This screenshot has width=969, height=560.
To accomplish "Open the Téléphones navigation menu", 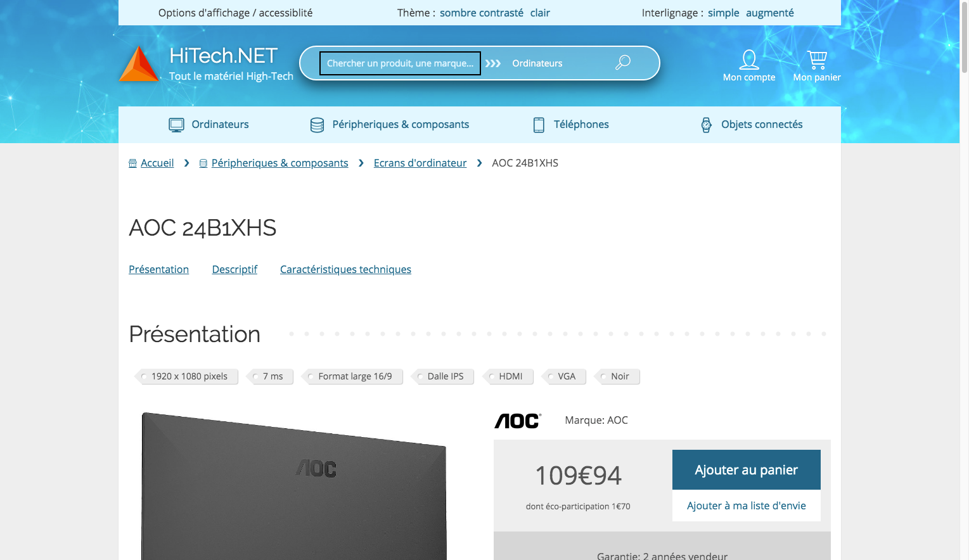I will (x=571, y=125).
